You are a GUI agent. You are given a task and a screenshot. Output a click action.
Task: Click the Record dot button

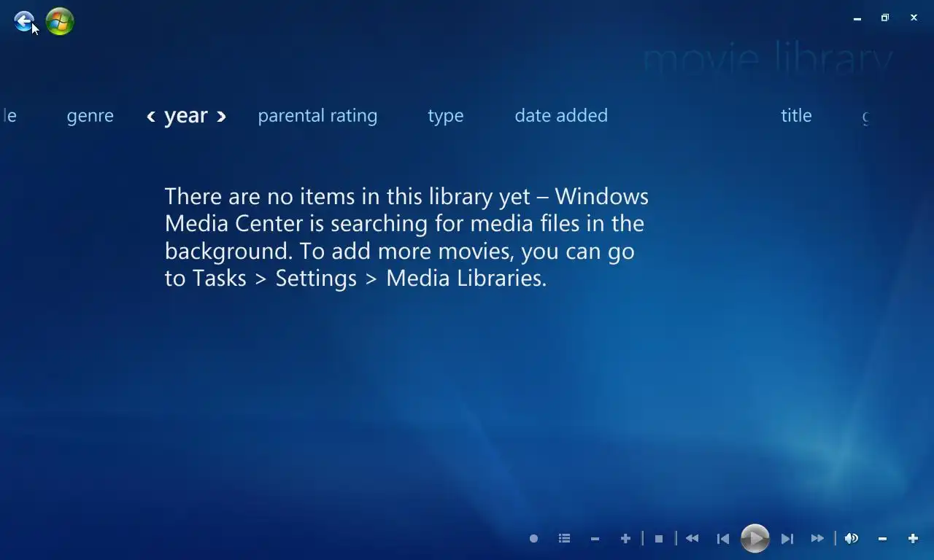pos(533,539)
